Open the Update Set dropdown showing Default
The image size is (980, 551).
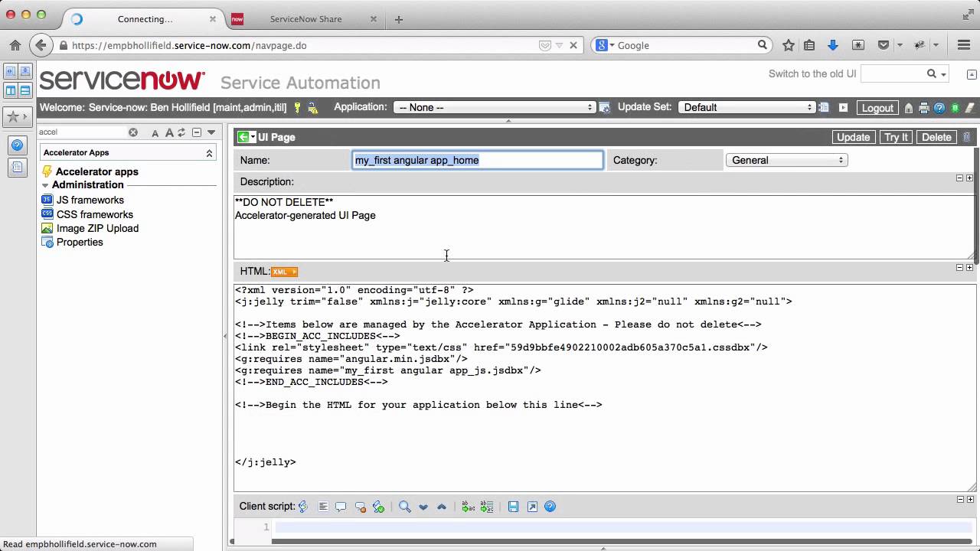click(746, 108)
